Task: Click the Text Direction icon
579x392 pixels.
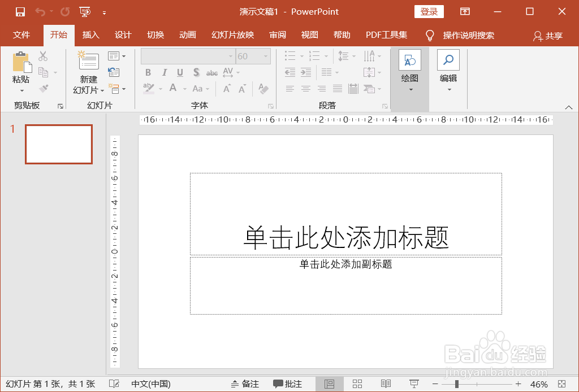Action: (x=369, y=56)
